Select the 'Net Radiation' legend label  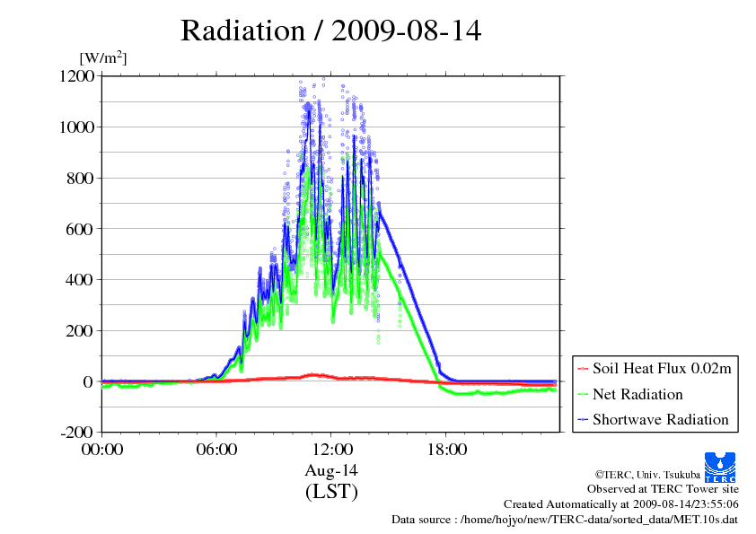637,394
